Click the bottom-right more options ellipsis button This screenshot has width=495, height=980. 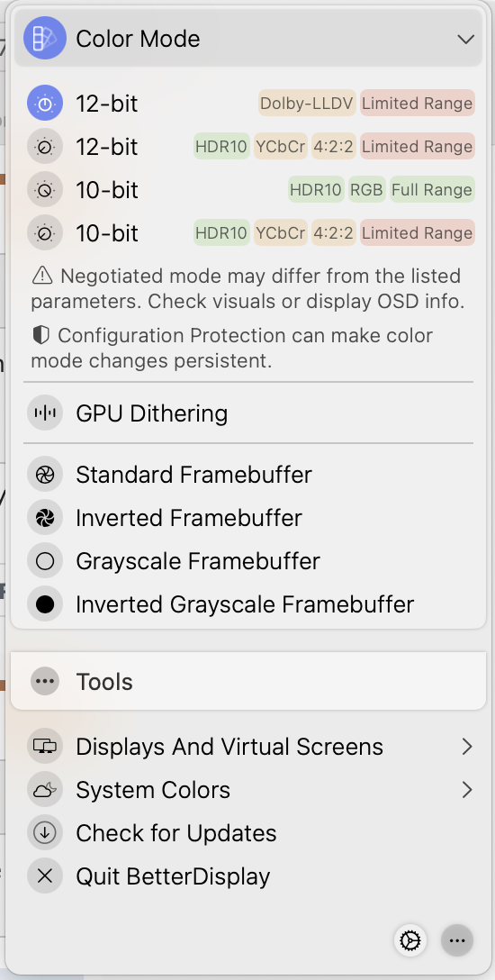coord(457,940)
